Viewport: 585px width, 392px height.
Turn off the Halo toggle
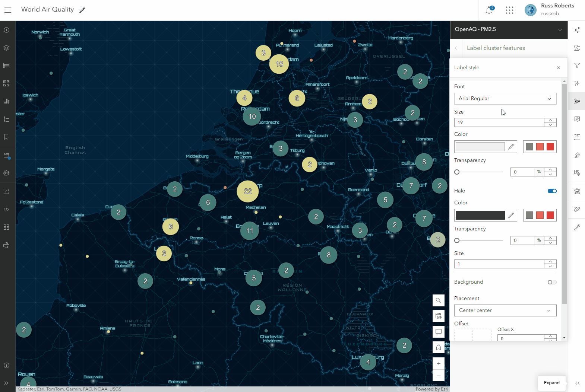tap(552, 191)
